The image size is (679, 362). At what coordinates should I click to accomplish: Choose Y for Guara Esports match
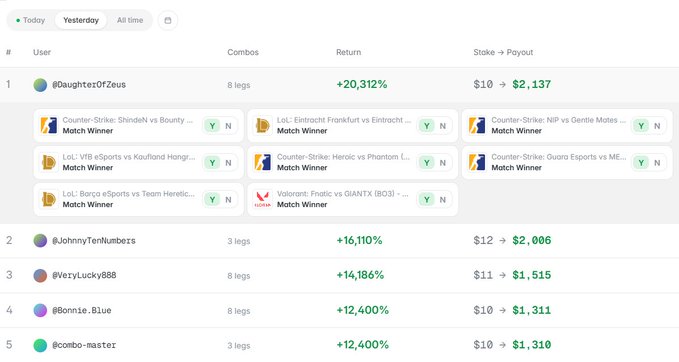[641, 163]
